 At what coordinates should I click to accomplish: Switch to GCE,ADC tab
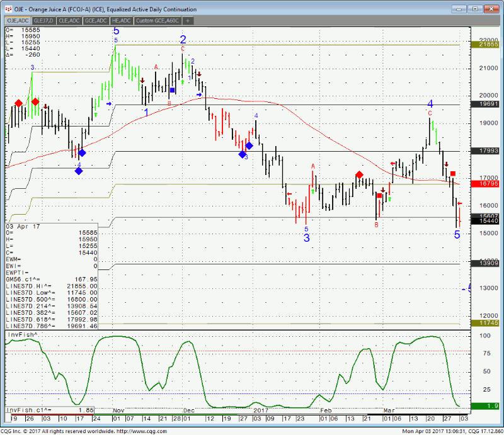[96, 21]
